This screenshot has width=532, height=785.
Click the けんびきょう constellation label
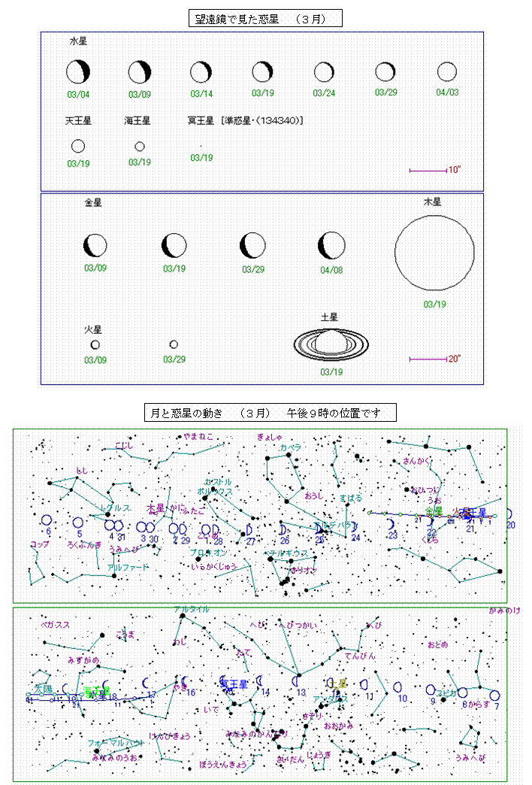[x=169, y=736]
